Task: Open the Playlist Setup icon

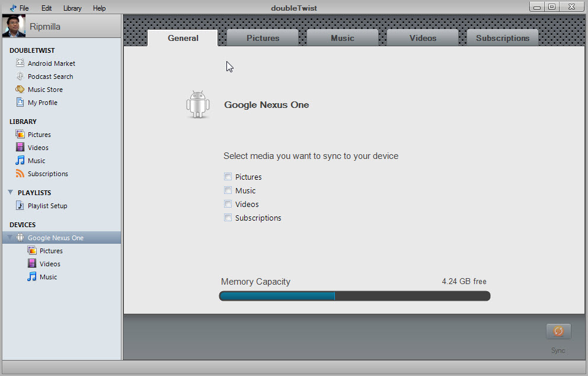Action: pyautogui.click(x=20, y=206)
